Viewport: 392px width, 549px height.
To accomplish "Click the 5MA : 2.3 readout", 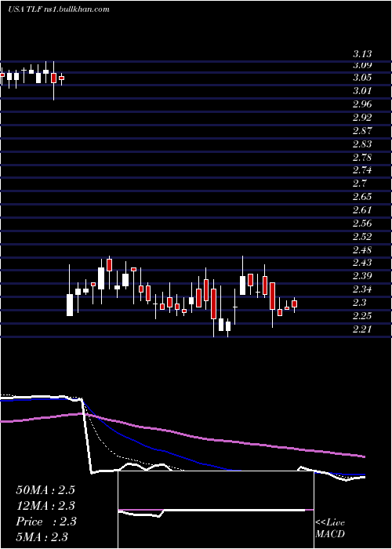I will [42, 536].
